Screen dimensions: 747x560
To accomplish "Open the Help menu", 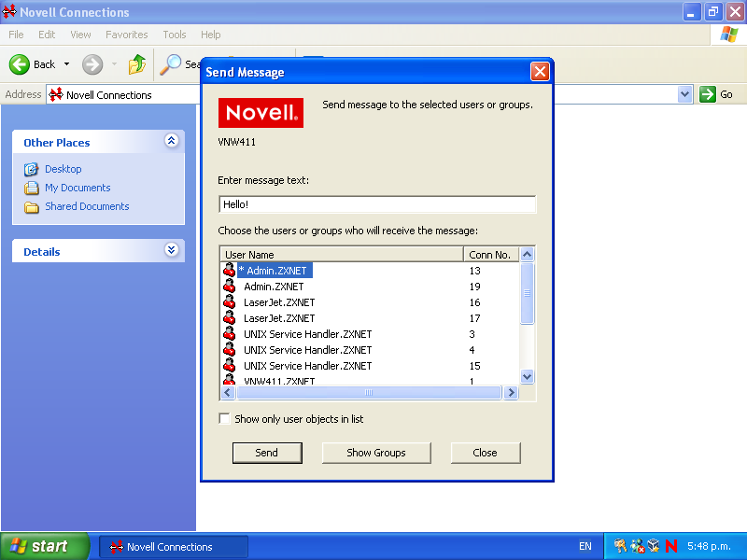I will pyautogui.click(x=211, y=35).
